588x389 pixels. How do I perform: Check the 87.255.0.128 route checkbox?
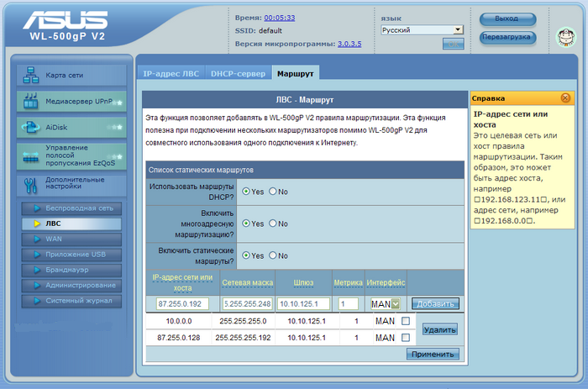click(406, 338)
